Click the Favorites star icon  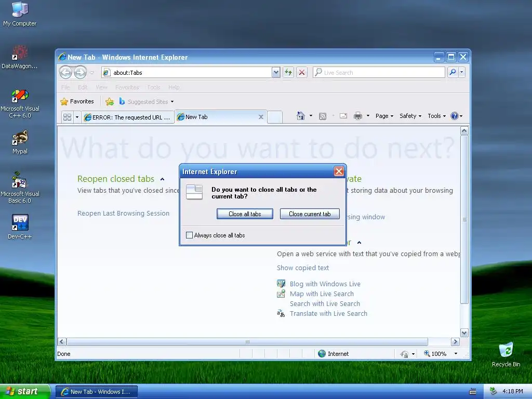pyautogui.click(x=64, y=101)
